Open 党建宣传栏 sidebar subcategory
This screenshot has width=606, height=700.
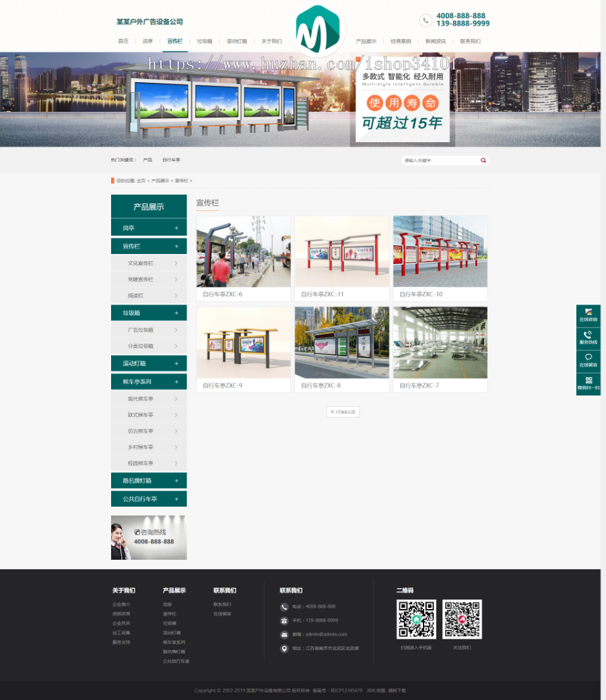(x=141, y=280)
